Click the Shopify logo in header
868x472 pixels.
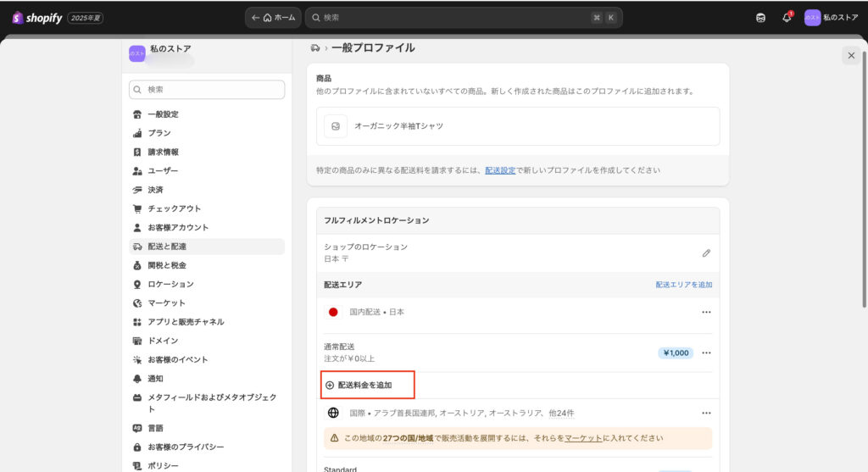point(38,17)
